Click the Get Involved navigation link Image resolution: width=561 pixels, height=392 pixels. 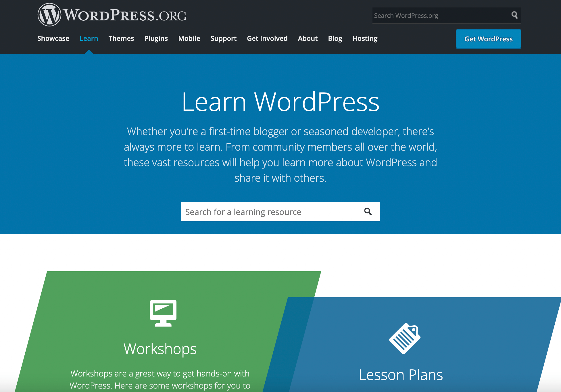267,38
